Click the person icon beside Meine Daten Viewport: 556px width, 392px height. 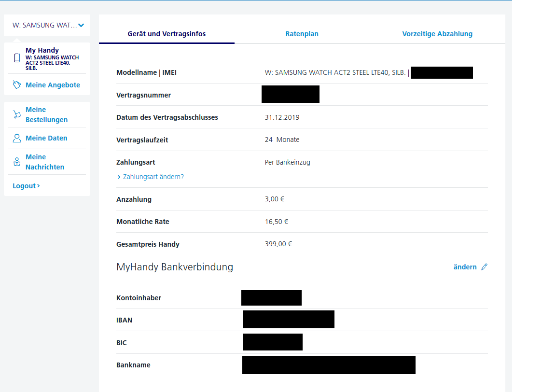click(17, 138)
